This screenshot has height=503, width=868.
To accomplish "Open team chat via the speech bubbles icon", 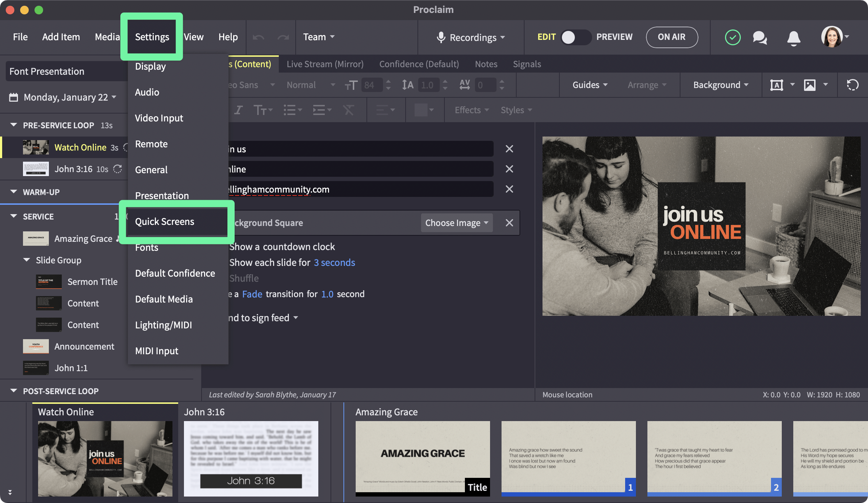I will pos(760,37).
